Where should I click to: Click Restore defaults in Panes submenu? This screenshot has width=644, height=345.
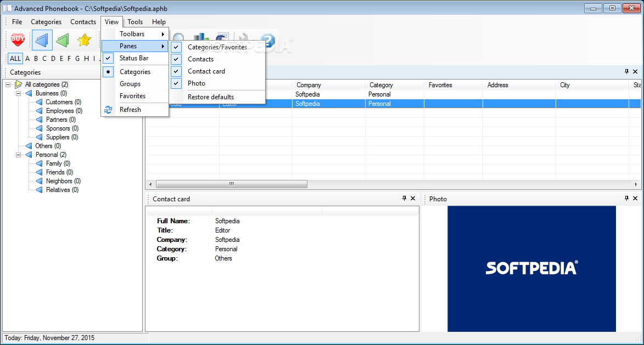tap(217, 97)
